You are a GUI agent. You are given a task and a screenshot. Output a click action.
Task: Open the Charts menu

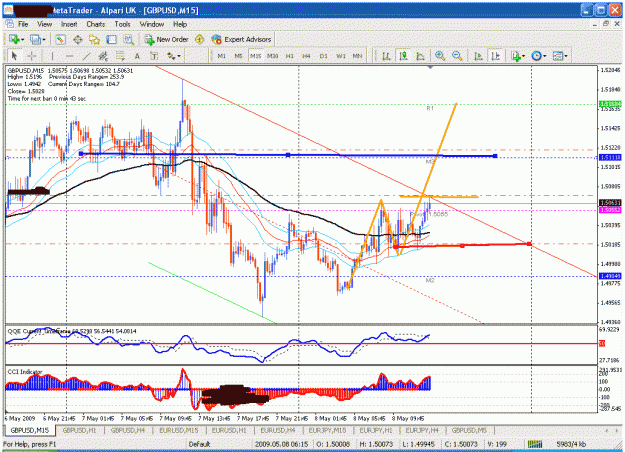(96, 24)
